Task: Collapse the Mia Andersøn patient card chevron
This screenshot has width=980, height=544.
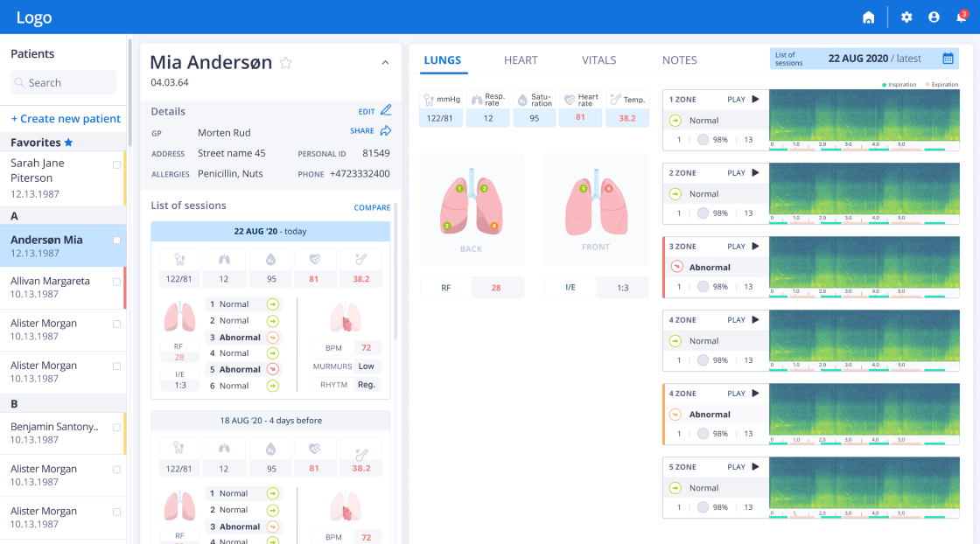Action: click(x=385, y=63)
